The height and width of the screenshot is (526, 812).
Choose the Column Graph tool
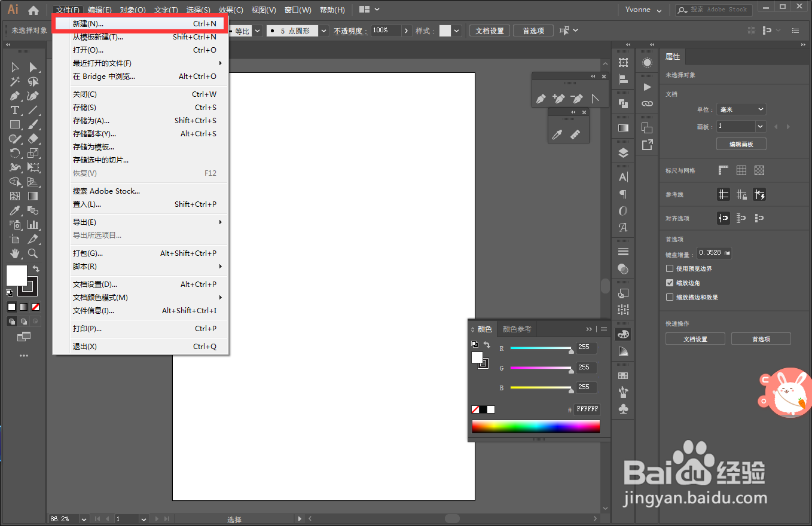(x=33, y=225)
